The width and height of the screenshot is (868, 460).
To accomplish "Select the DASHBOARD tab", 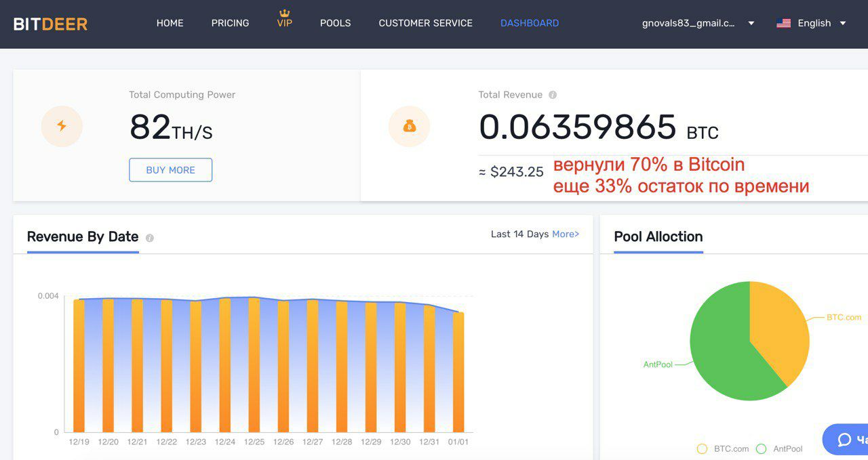I will 530,23.
